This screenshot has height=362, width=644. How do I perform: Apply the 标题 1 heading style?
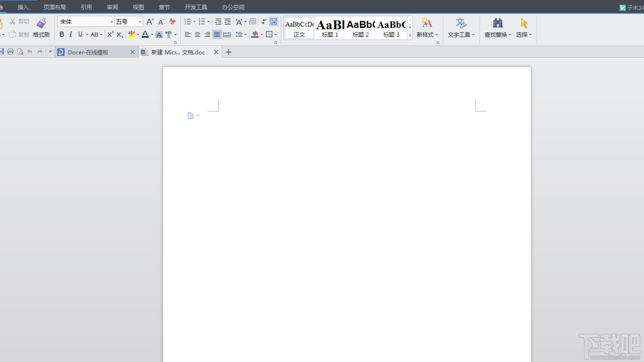330,28
